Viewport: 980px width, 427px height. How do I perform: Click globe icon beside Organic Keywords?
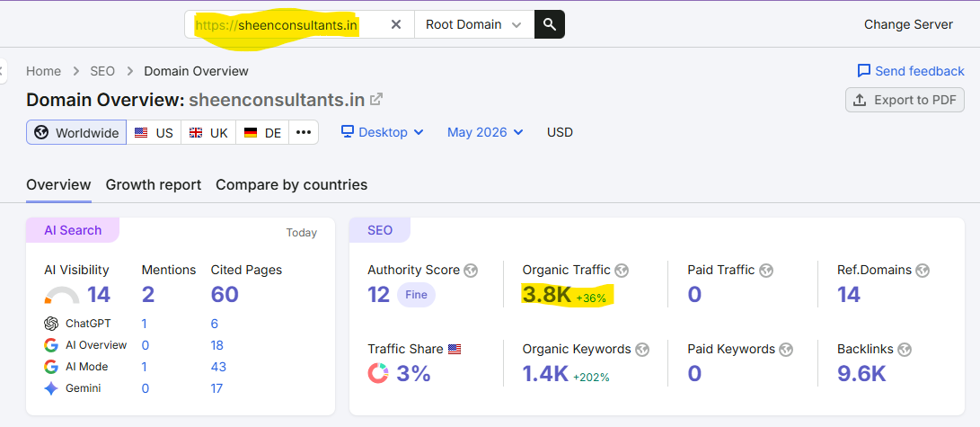(642, 350)
